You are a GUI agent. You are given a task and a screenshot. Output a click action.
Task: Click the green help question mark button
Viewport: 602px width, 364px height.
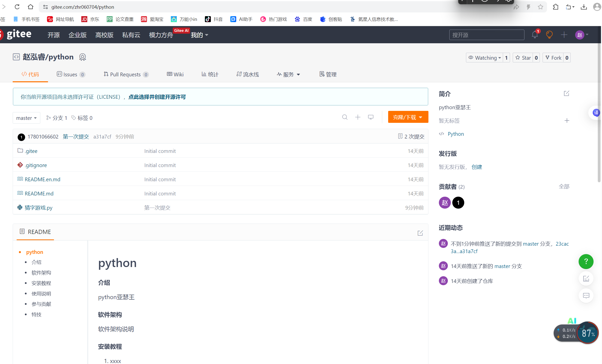pos(586,261)
